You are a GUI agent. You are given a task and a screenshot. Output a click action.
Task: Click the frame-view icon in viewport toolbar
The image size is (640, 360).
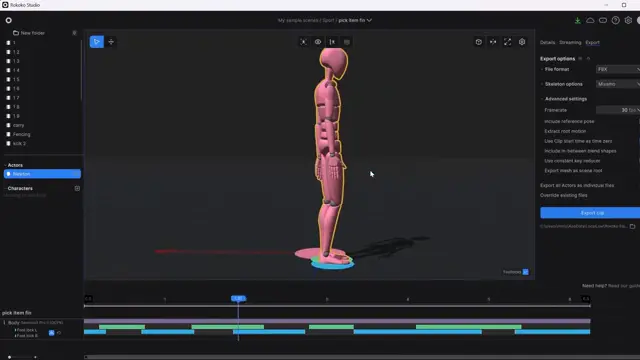(x=304, y=42)
